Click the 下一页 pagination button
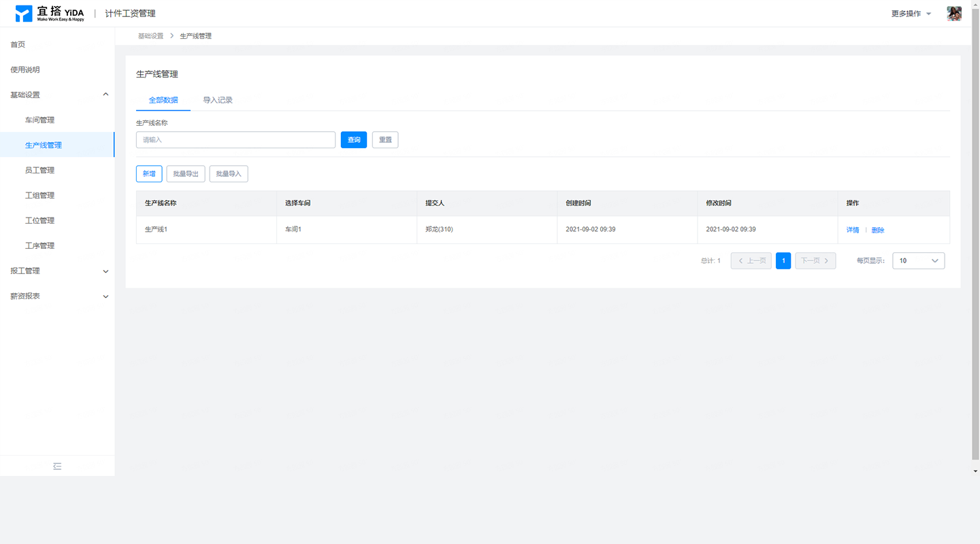 coord(815,260)
